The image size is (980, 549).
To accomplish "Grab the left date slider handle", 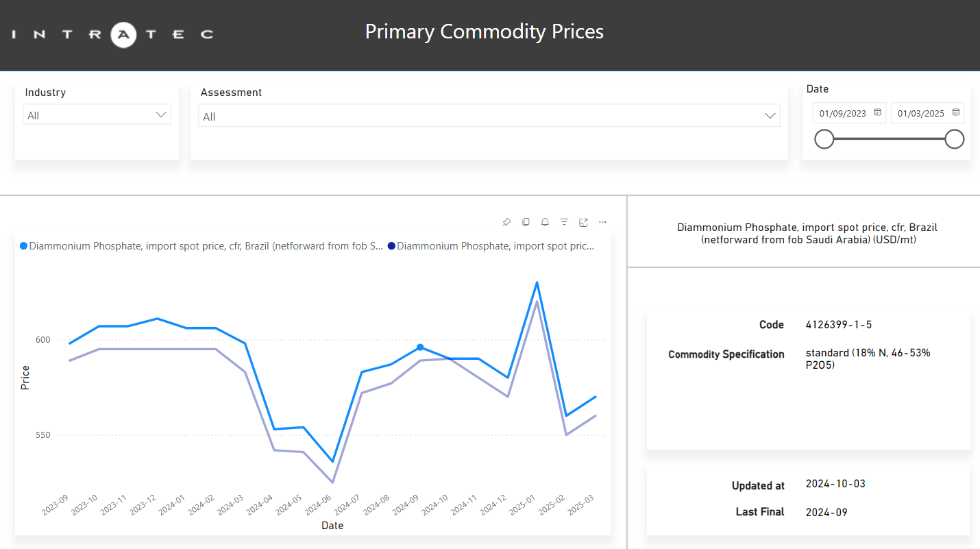I will click(x=824, y=139).
